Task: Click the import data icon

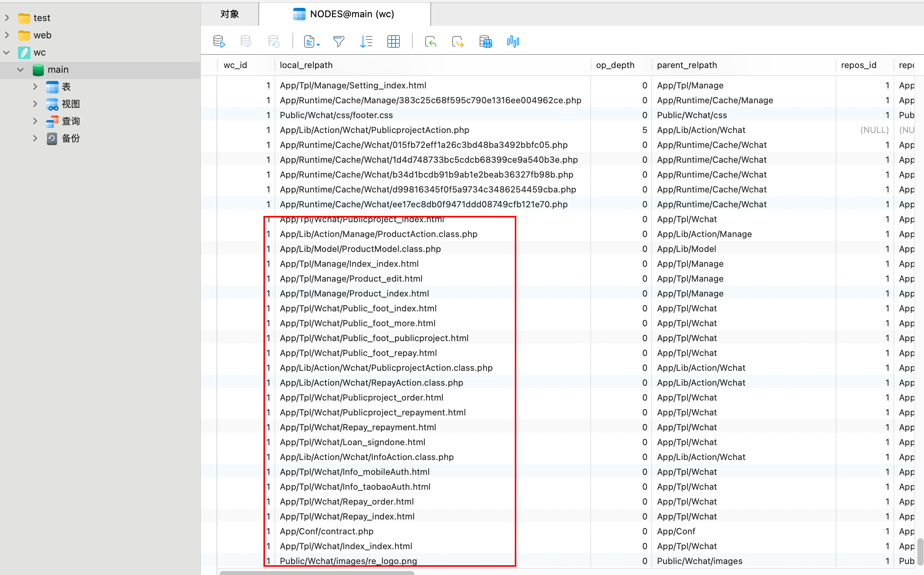Action: tap(430, 41)
